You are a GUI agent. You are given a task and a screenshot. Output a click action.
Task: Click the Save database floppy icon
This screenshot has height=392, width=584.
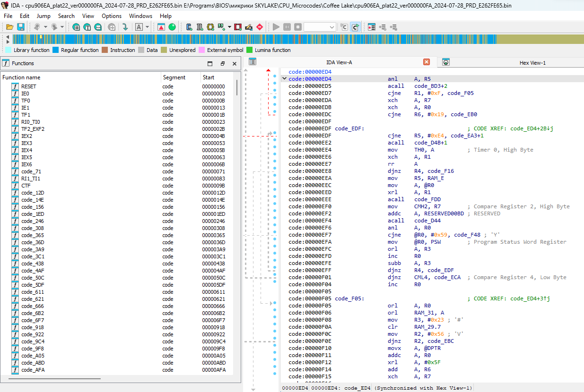click(21, 27)
